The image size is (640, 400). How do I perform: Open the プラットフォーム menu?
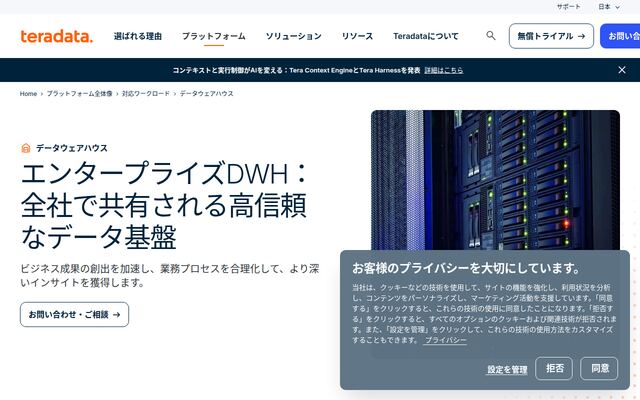pyautogui.click(x=214, y=36)
